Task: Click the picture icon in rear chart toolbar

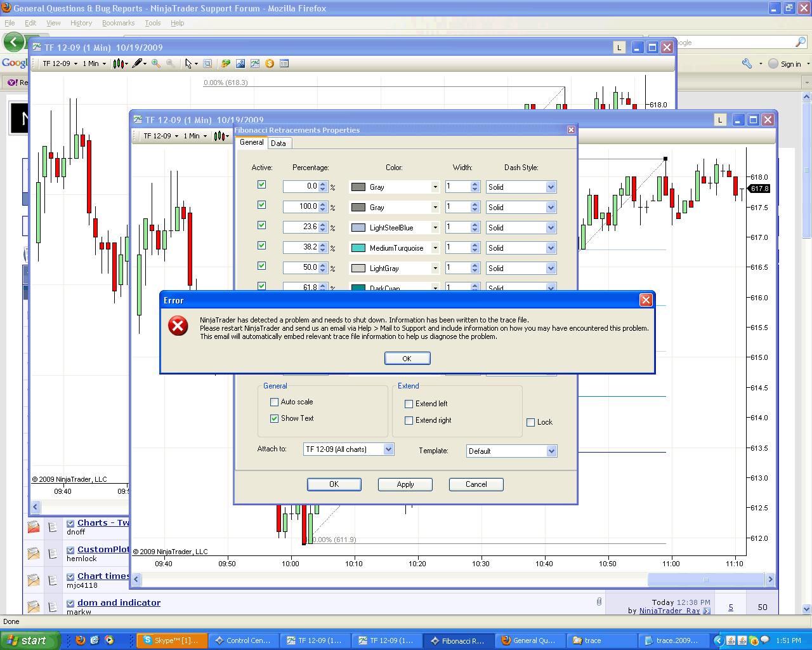Action: coord(240,63)
